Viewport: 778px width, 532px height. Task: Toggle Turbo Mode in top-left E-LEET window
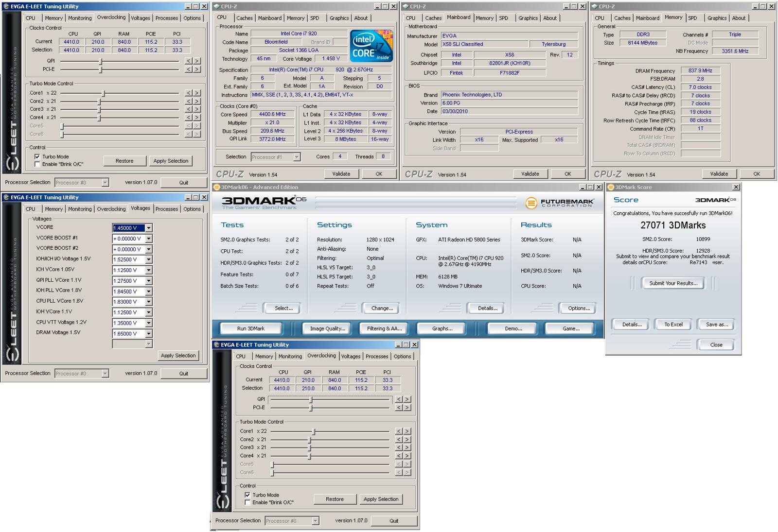click(x=37, y=156)
